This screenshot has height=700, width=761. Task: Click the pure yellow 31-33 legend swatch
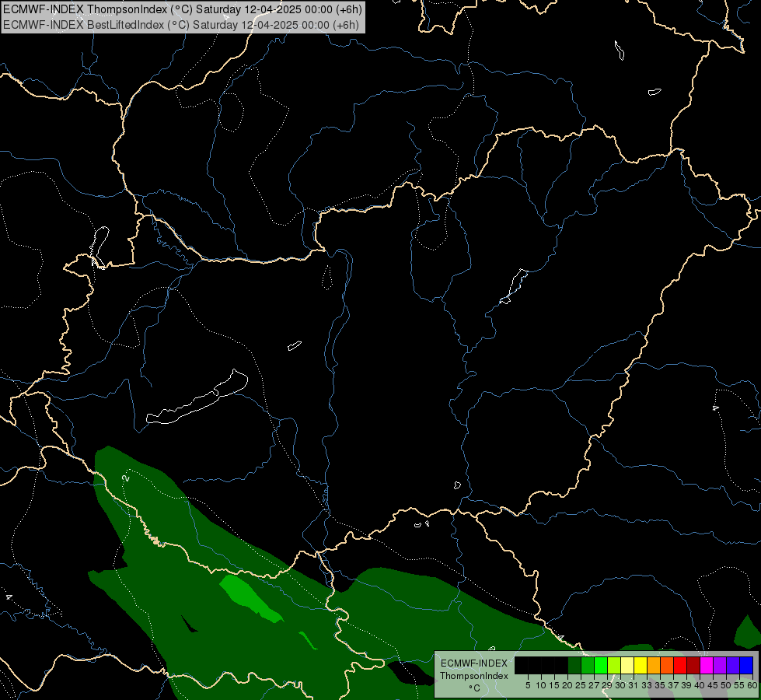(x=641, y=665)
